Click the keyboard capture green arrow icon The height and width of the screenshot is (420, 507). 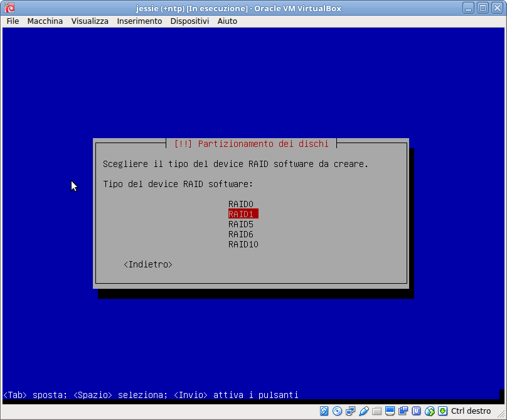tap(442, 411)
